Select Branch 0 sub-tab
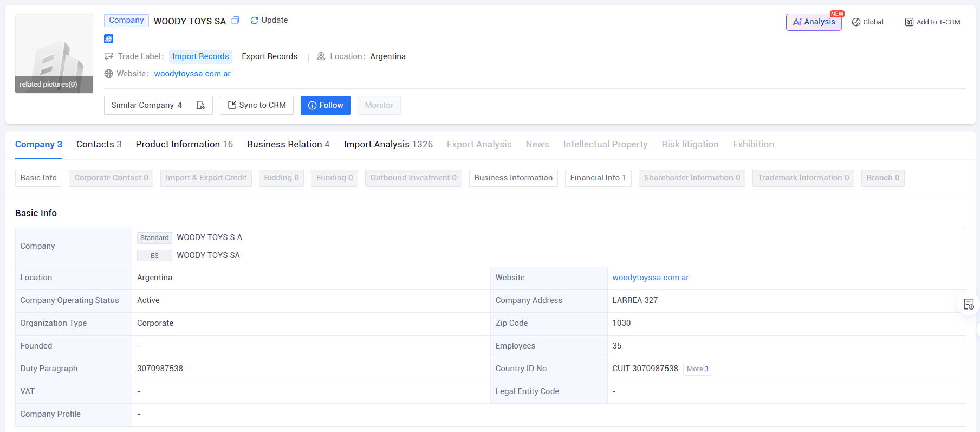Screen dimensions: 980x432 (x=883, y=178)
